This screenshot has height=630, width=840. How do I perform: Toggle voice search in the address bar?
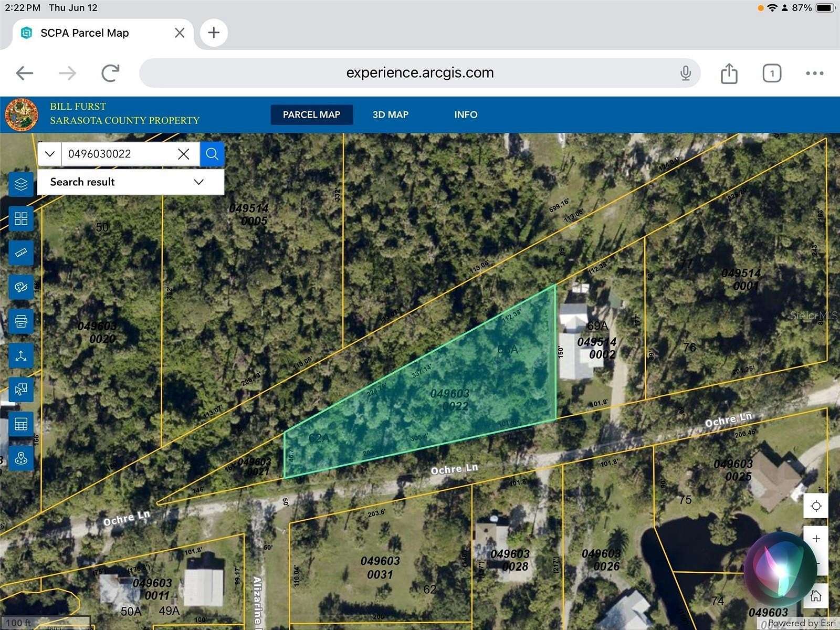click(x=686, y=73)
